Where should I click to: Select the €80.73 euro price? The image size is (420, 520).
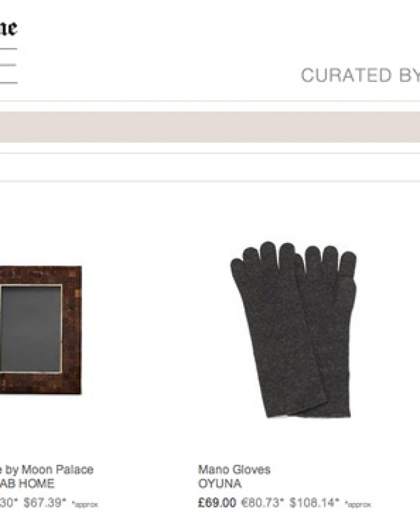pyautogui.click(x=263, y=502)
